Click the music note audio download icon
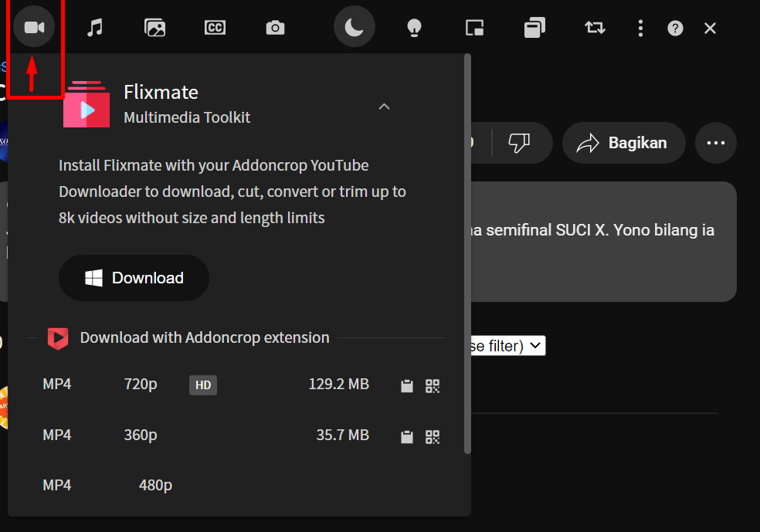 click(x=95, y=28)
